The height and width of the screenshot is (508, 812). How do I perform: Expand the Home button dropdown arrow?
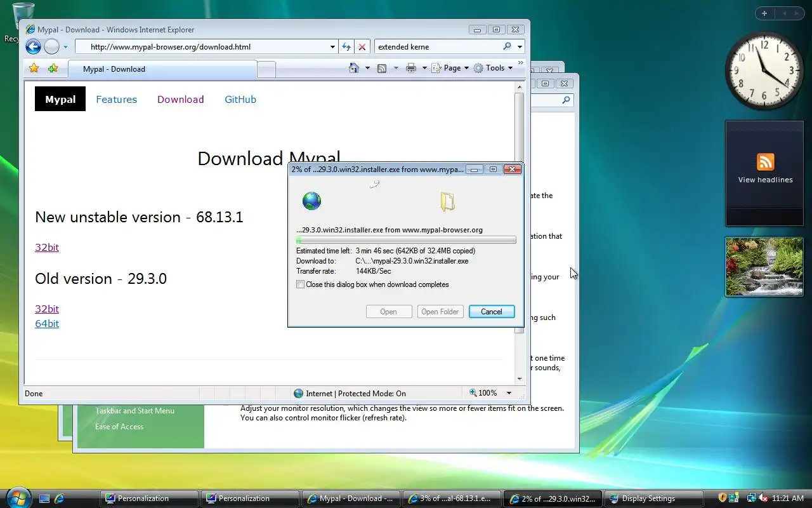tap(367, 68)
